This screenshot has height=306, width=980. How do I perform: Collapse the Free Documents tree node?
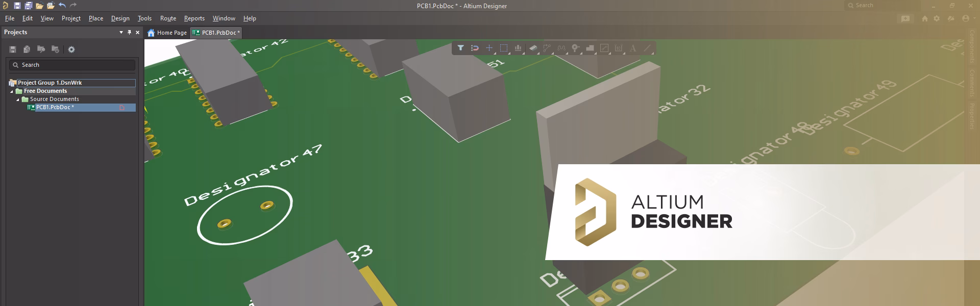12,91
